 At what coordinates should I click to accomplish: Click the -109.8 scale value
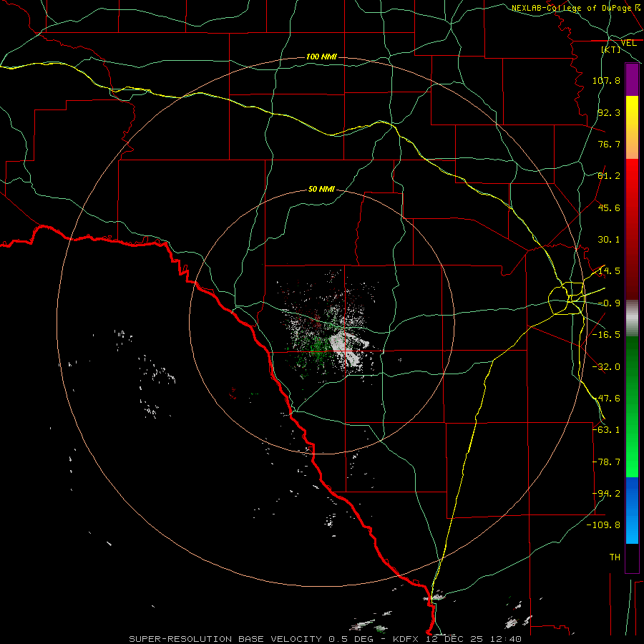(603, 525)
